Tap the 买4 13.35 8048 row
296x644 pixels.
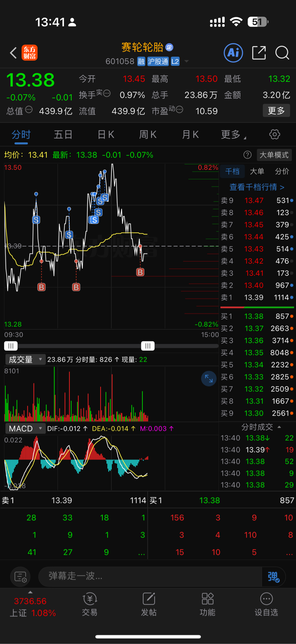click(257, 353)
